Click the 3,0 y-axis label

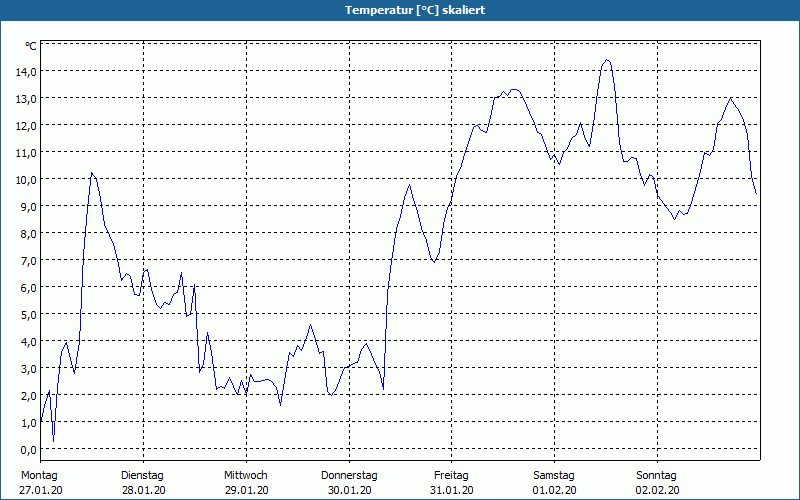coord(28,369)
